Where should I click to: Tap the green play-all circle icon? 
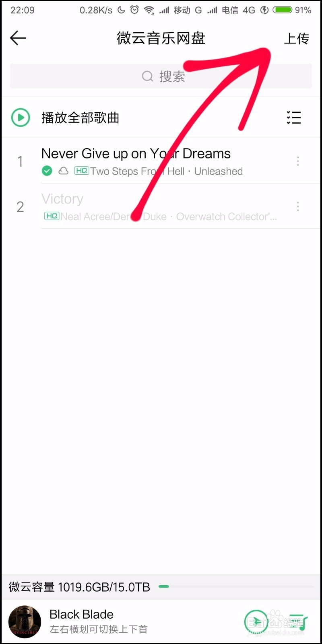pyautogui.click(x=21, y=118)
